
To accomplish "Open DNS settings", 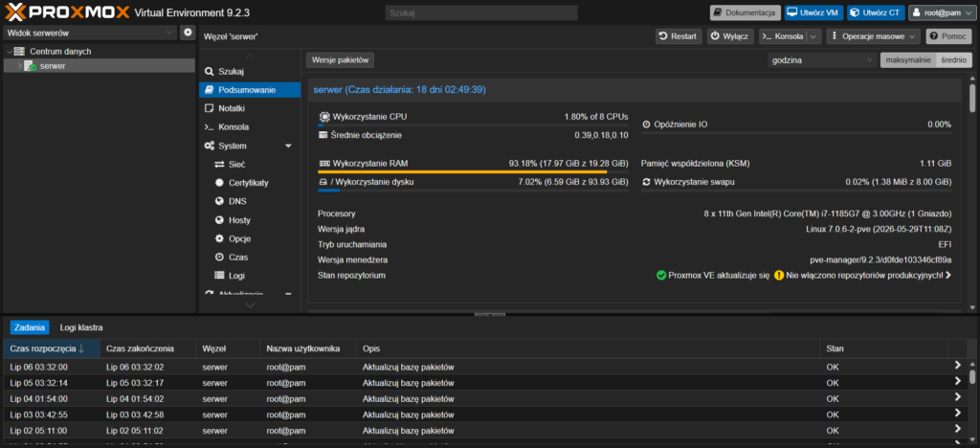I will (250, 201).
